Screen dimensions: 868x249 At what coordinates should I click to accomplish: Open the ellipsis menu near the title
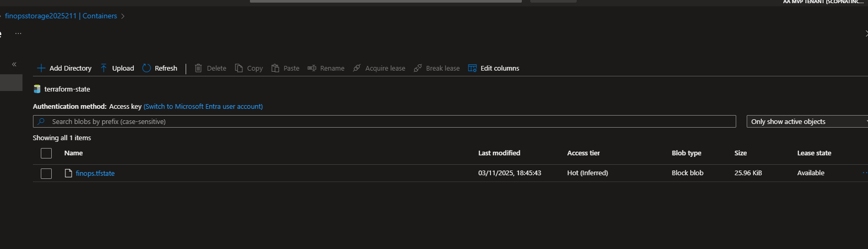click(x=18, y=33)
